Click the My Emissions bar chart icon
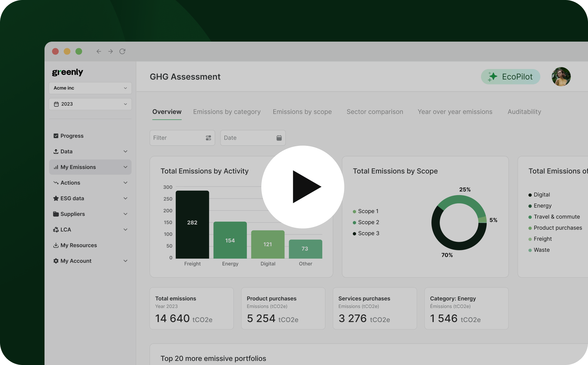 pos(56,167)
